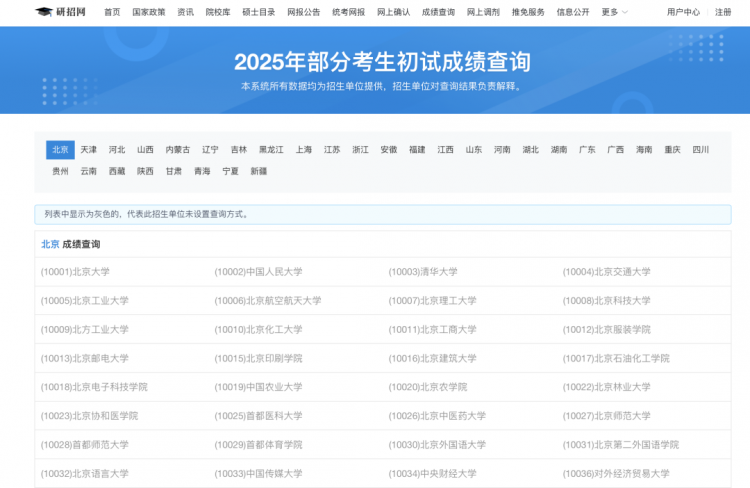Open (10003)清华大学 entry
Viewport: 750px width, 488px height.
(423, 272)
